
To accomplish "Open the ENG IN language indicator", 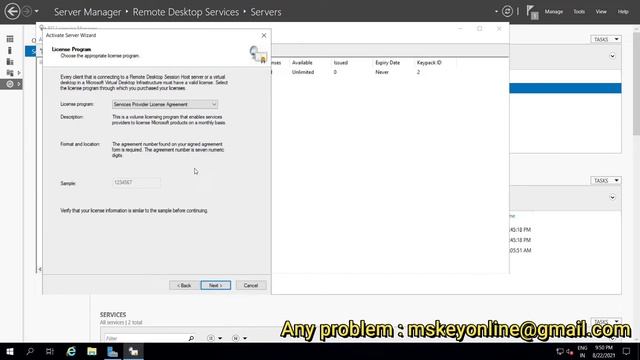I will pyautogui.click(x=582, y=351).
